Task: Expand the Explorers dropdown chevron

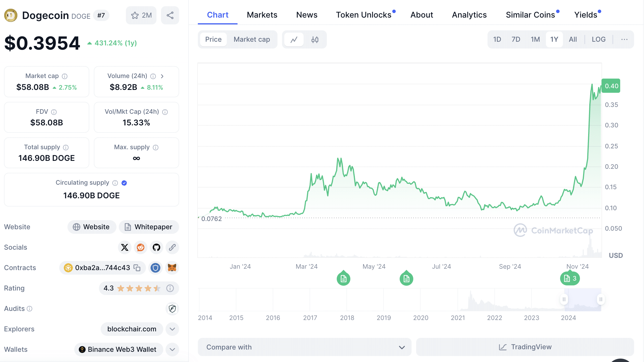Action: 172,329
